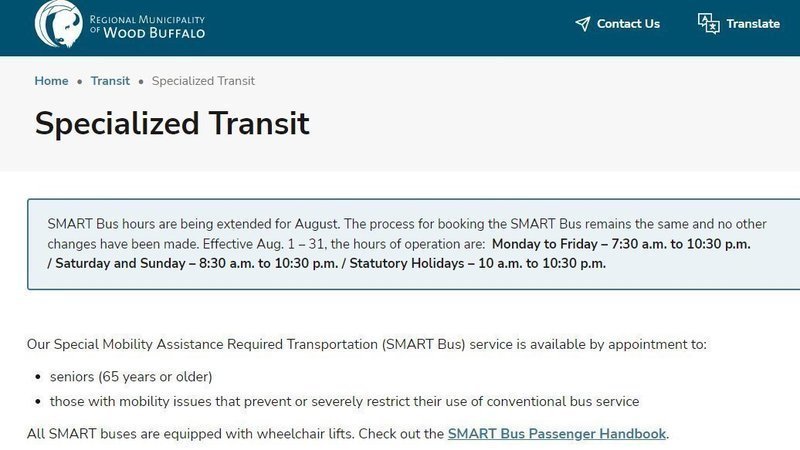Navigate to the Transit breadcrumb
Image resolution: width=800 pixels, height=450 pixels.
pos(110,81)
